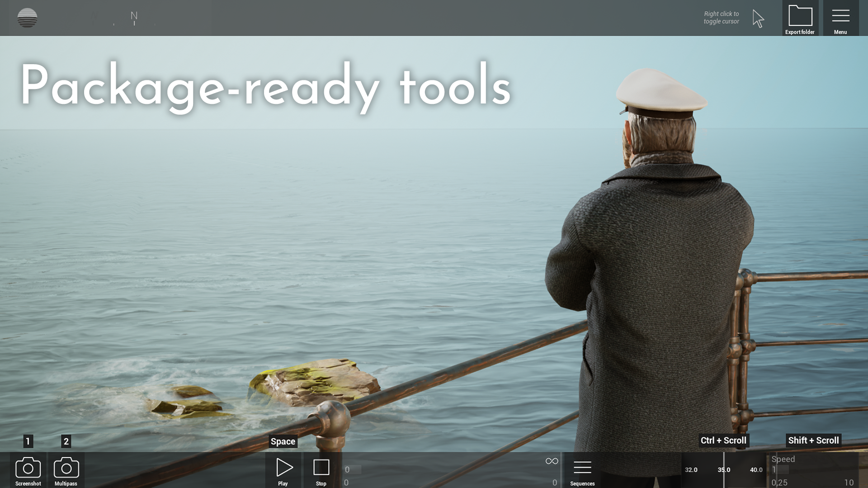The height and width of the screenshot is (488, 868).
Task: Click the striped sun logo icon
Action: (x=27, y=18)
